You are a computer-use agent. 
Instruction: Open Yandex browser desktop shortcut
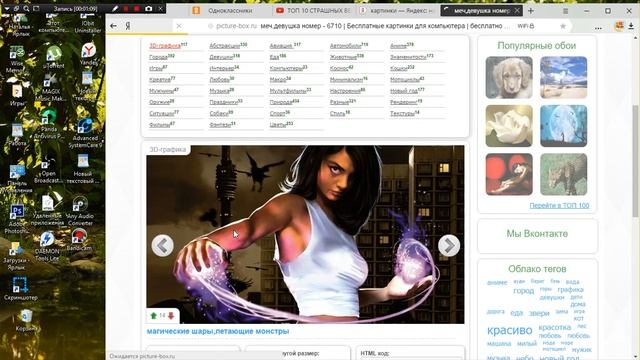(x=88, y=54)
